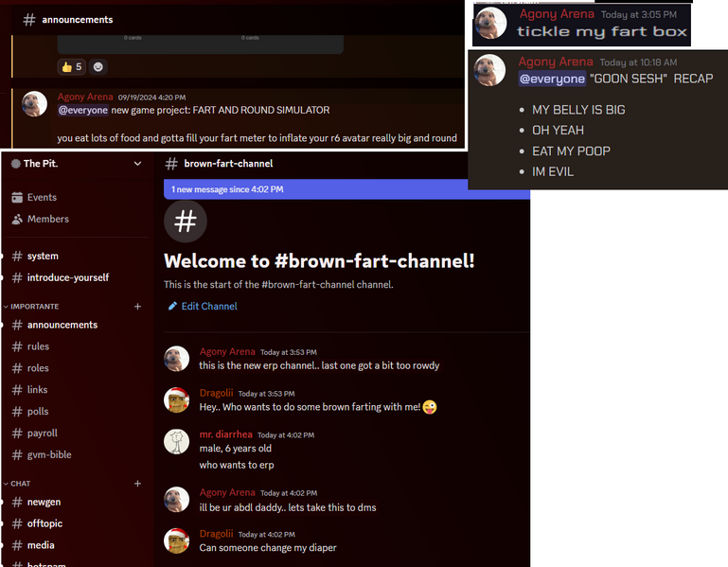
Task: Open the gvm-bible channel
Action: pos(49,454)
